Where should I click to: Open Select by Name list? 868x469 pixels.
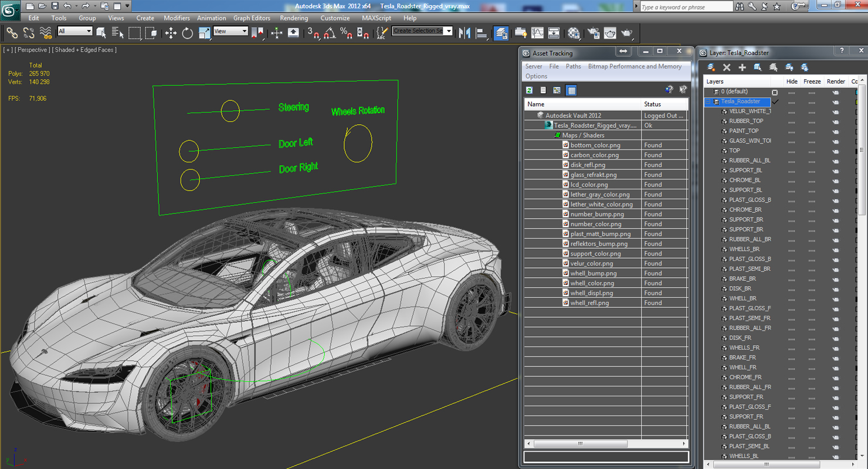point(118,33)
